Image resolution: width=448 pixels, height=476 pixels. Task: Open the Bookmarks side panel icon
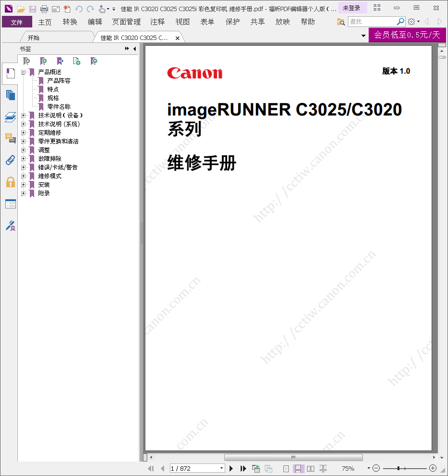10,74
